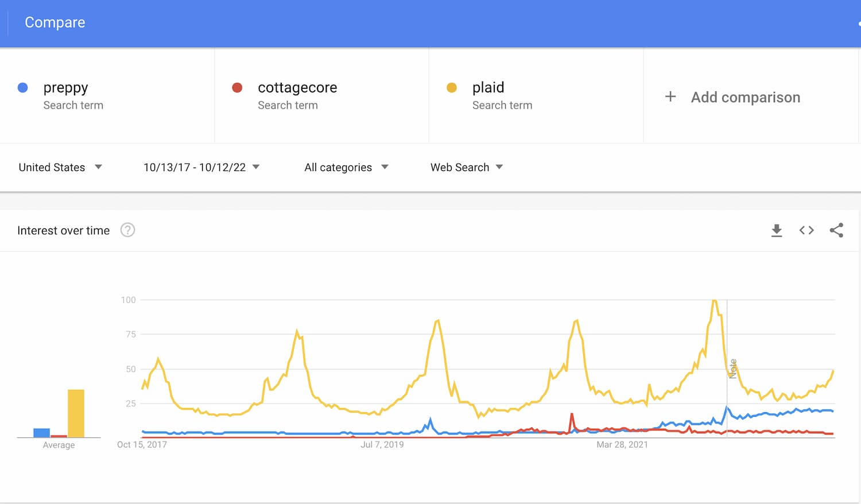The width and height of the screenshot is (861, 504).
Task: Select the yellow dot for plaid
Action: pos(452,87)
